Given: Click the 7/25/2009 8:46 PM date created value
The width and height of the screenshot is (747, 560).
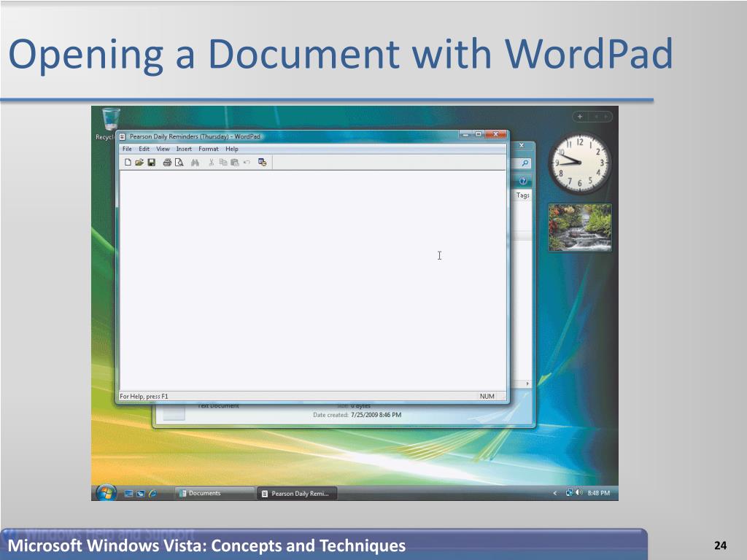Looking at the screenshot, I should click(376, 415).
